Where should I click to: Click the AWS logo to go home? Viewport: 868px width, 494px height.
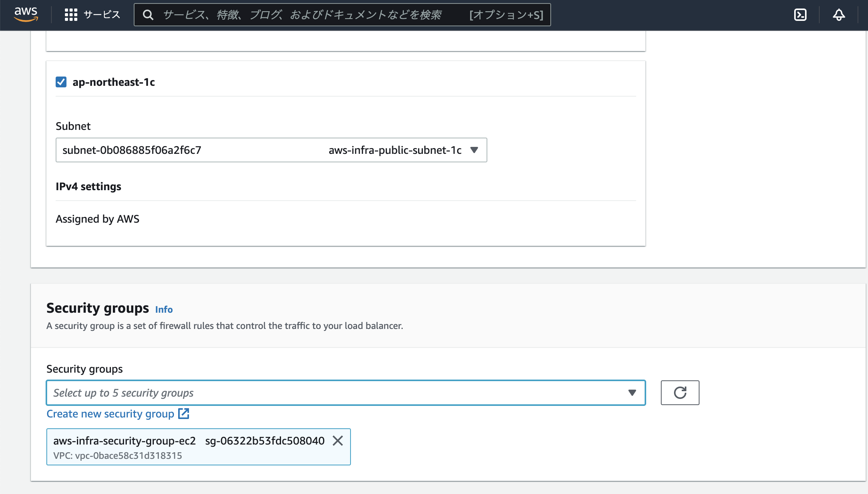pyautogui.click(x=26, y=15)
